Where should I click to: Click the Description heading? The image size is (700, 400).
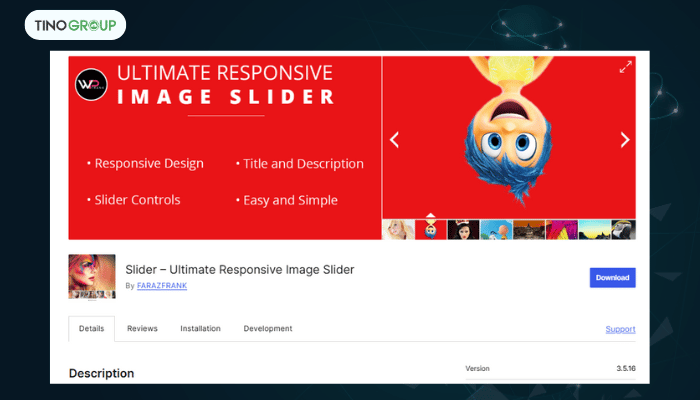(101, 373)
